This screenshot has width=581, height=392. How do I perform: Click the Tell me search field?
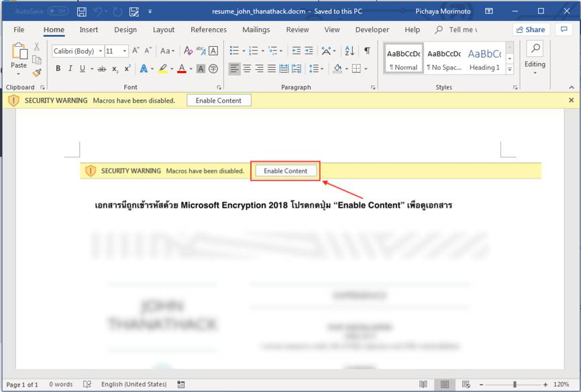tap(456, 29)
